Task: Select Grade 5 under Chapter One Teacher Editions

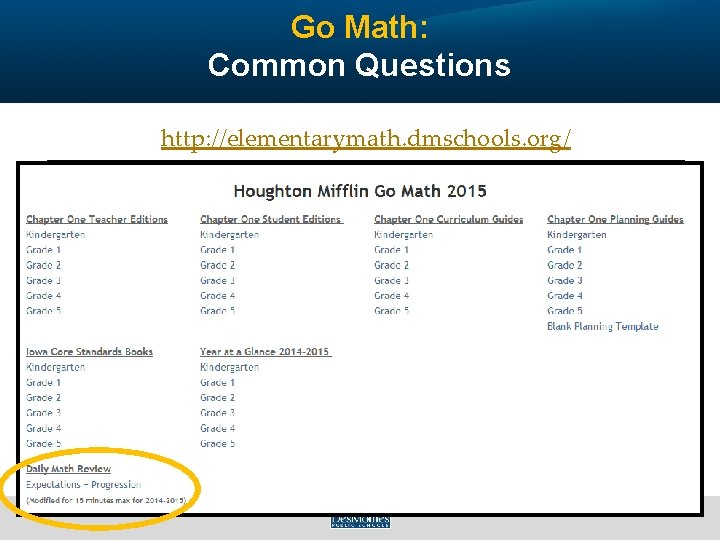Action: [x=44, y=310]
